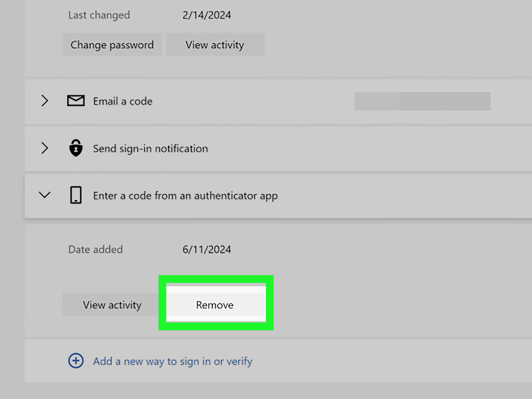Open View activity next to Change password
This screenshot has width=532, height=399.
215,45
